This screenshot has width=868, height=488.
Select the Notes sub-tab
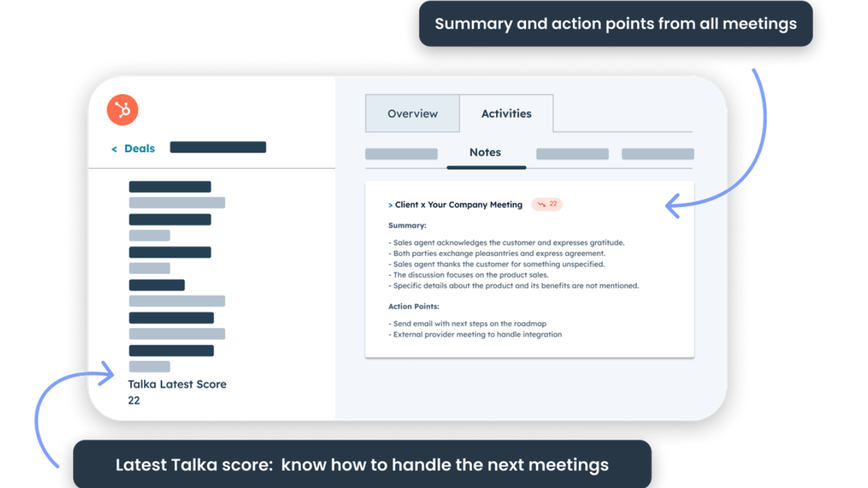pos(485,153)
